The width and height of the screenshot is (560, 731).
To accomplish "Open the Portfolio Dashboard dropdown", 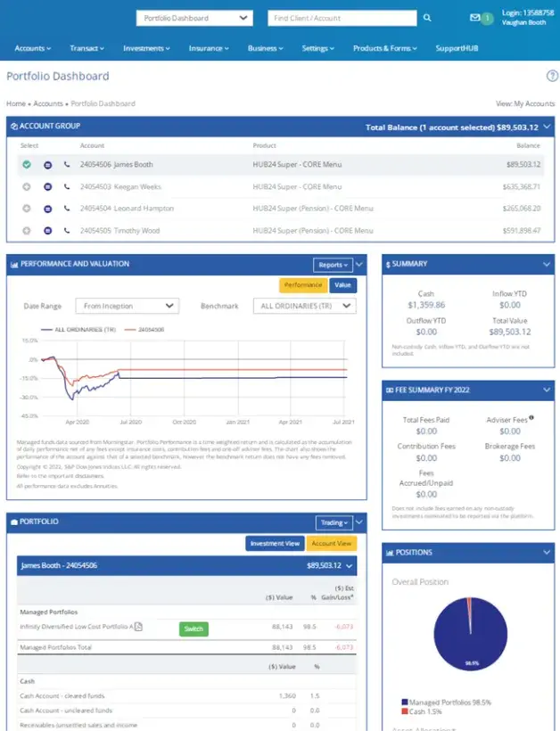I will [194, 18].
